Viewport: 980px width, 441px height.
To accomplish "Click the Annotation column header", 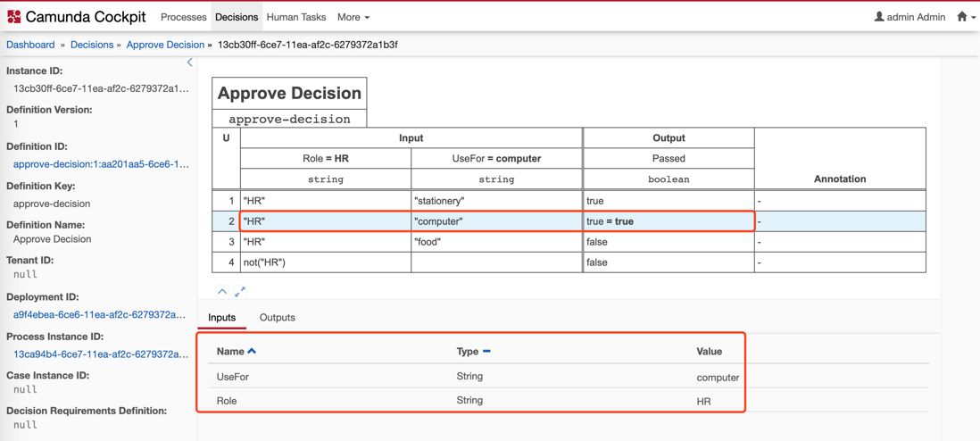I will tap(840, 179).
